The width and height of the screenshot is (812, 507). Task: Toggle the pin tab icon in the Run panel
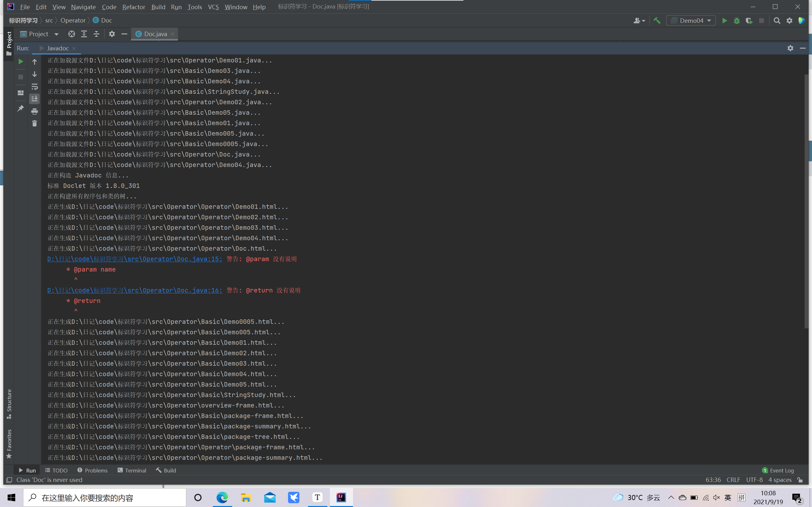21,108
